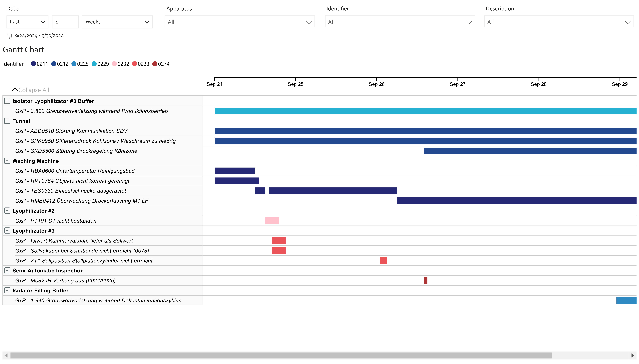Image resolution: width=639 pixels, height=364 pixels.
Task: Select legend swatch 0232
Action: [114, 64]
